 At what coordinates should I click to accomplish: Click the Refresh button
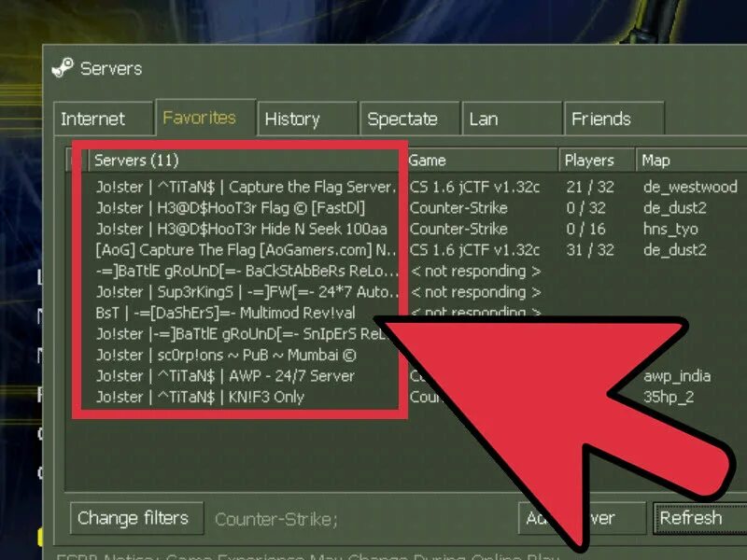coord(699,518)
